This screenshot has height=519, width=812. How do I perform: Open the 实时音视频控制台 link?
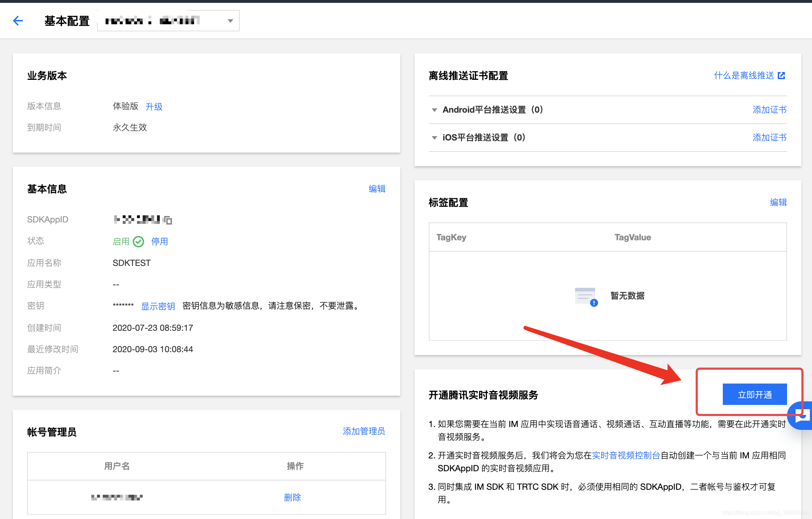(x=626, y=455)
